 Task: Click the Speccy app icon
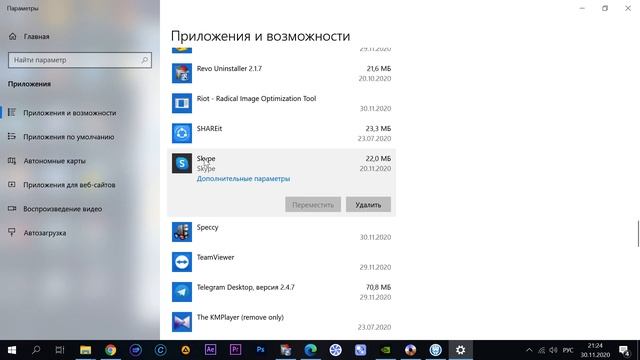click(x=182, y=232)
